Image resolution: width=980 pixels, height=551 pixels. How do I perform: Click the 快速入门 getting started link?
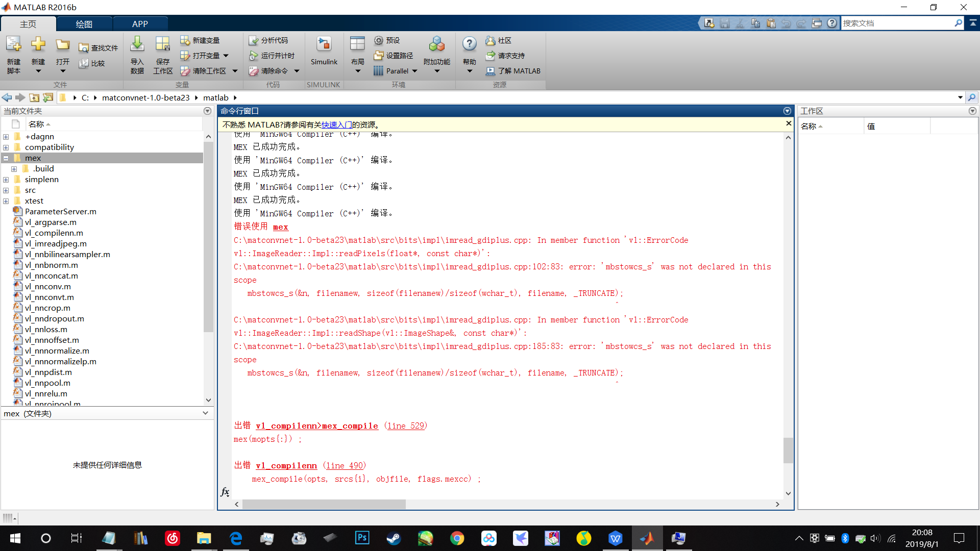tap(336, 125)
